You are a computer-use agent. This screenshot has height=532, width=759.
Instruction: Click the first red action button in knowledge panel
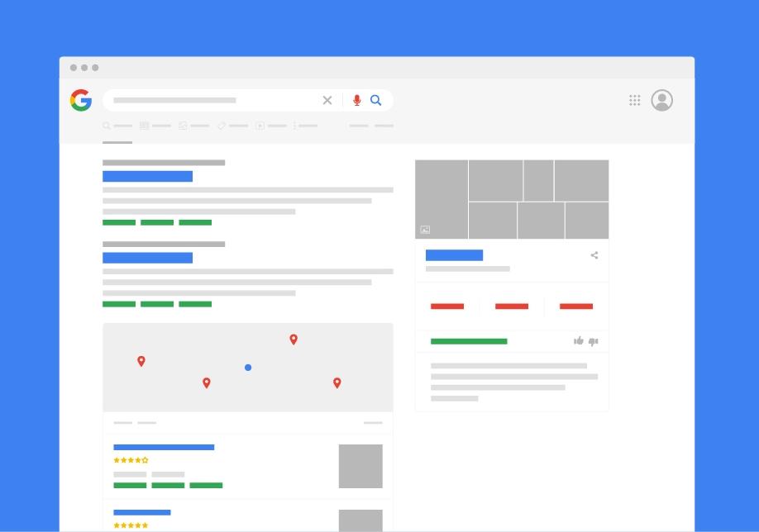[x=447, y=306]
